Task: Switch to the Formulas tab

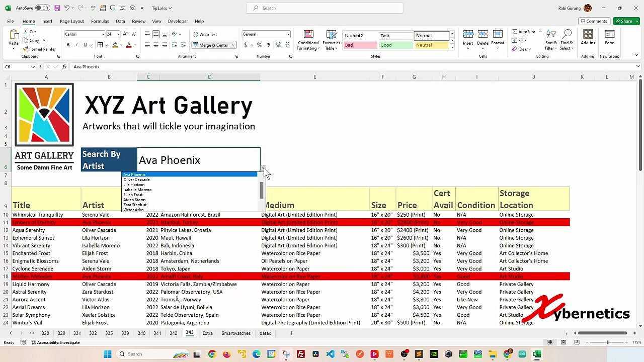Action: (100, 21)
